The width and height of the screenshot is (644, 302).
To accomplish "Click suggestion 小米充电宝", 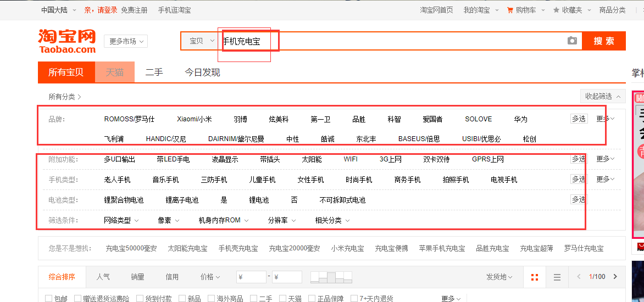I will tap(347, 248).
